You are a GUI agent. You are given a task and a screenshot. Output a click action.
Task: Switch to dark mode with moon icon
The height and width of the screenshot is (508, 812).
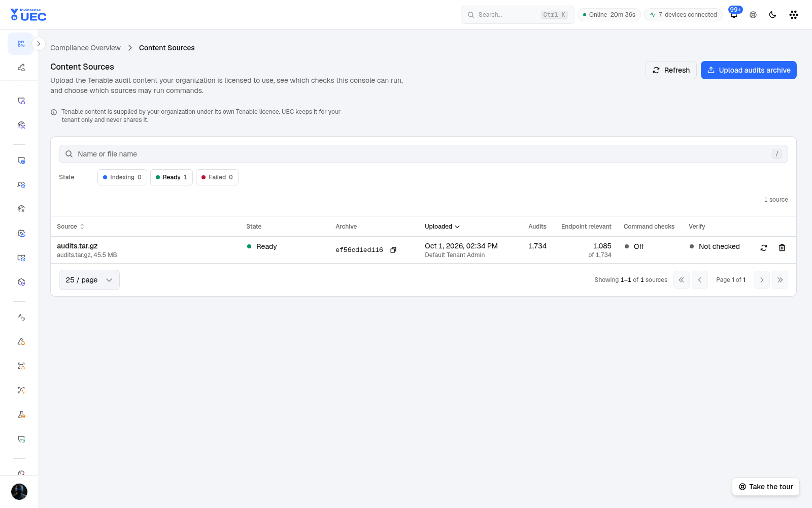[772, 15]
